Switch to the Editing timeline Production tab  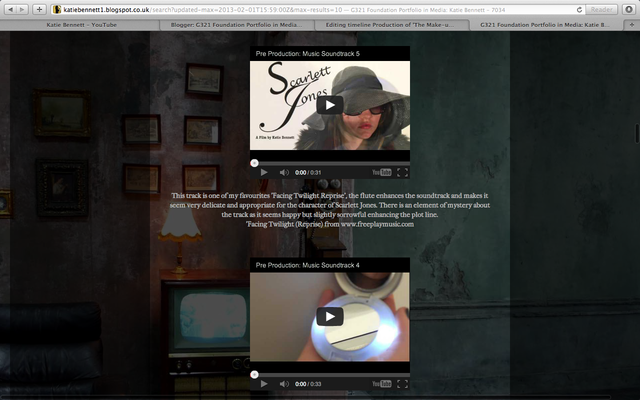pyautogui.click(x=389, y=25)
